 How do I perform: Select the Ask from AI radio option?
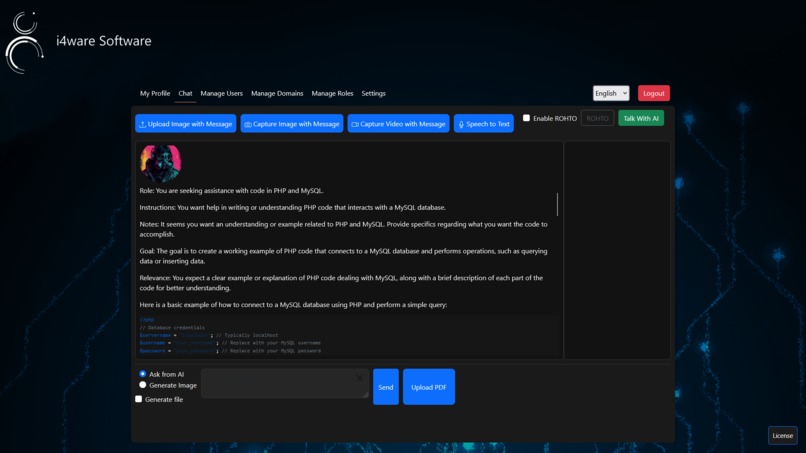(142, 374)
